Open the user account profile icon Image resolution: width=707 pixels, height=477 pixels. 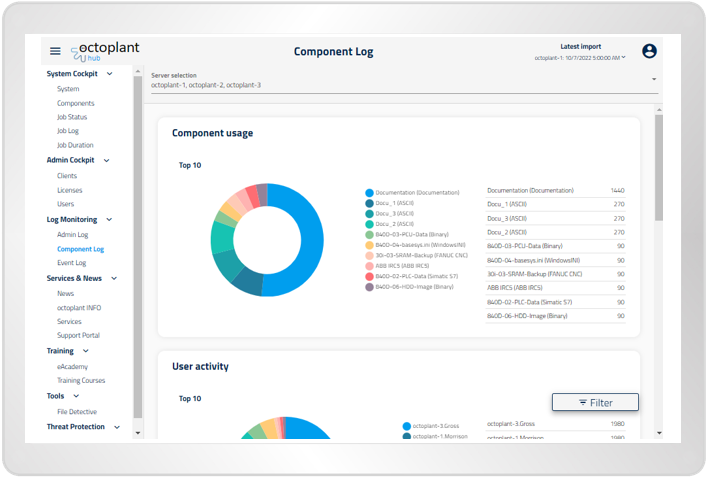(649, 51)
